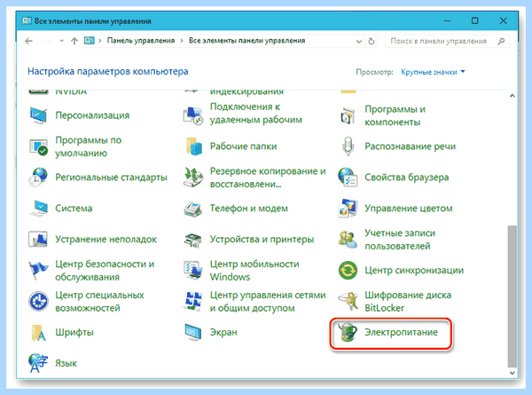This screenshot has width=532, height=395.
Task: Click the Панель управления breadcrumb
Action: 141,41
